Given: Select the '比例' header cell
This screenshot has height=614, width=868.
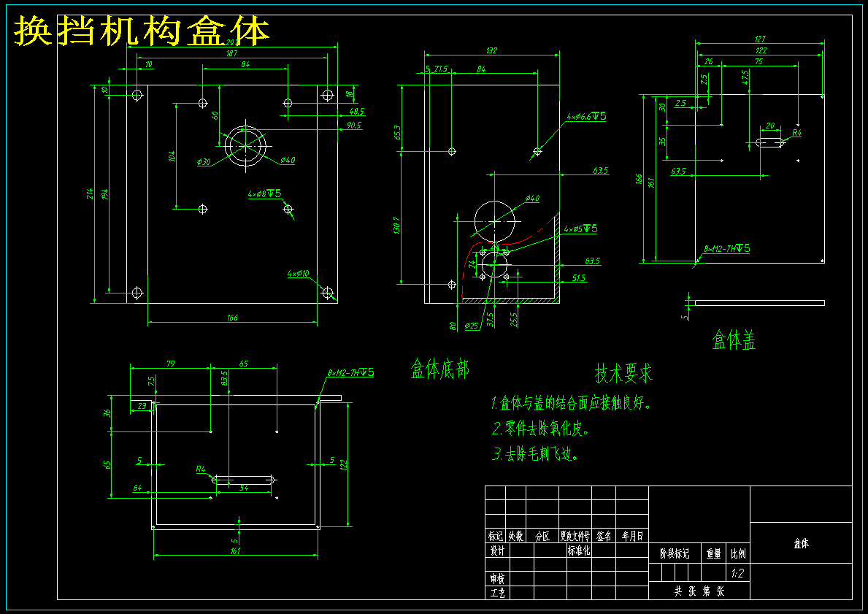Looking at the screenshot, I should (x=738, y=553).
